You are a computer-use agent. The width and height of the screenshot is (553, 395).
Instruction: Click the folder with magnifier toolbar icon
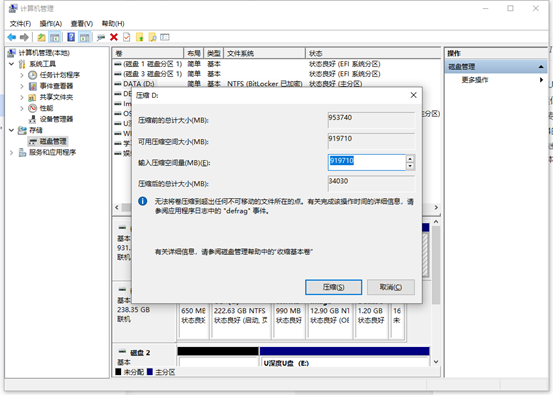click(152, 37)
